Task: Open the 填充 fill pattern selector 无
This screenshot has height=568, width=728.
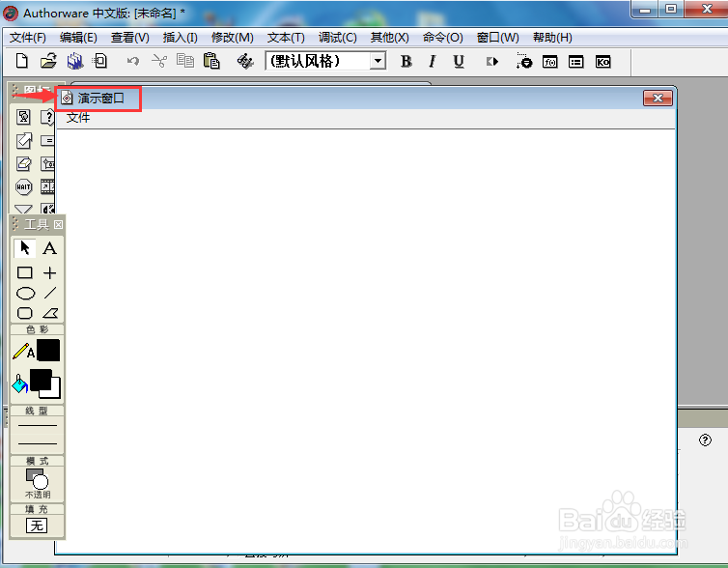Action: [x=37, y=525]
